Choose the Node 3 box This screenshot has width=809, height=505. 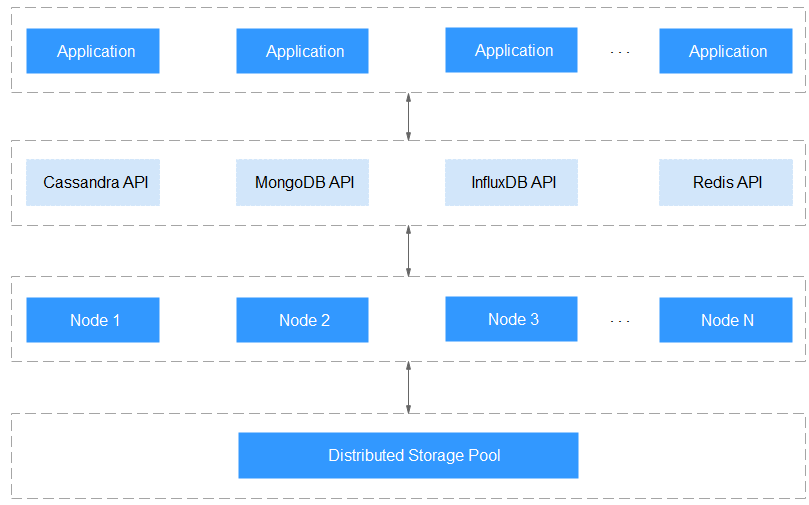(x=511, y=319)
